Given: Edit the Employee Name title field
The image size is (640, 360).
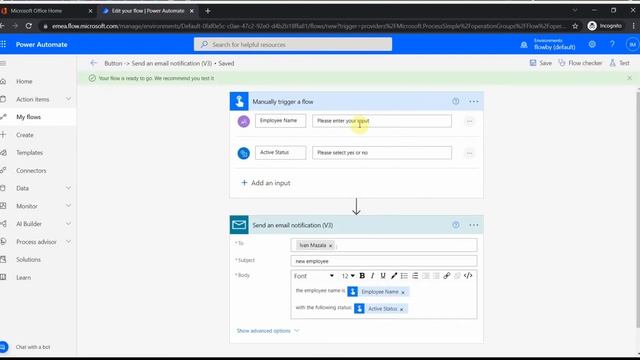Looking at the screenshot, I should 280,121.
